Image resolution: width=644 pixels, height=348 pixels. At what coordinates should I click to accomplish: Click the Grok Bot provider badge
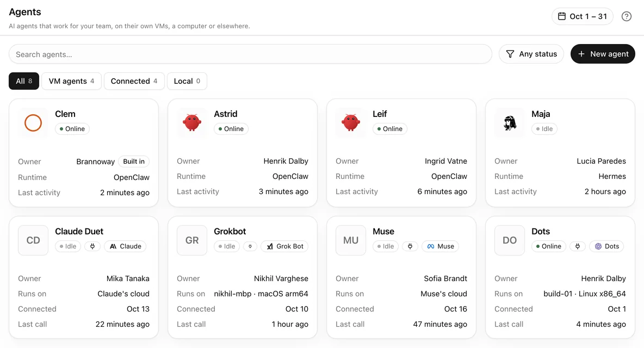(x=284, y=246)
